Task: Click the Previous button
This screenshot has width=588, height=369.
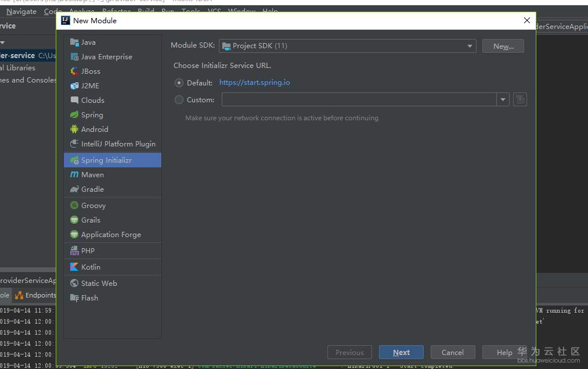Action: coord(349,353)
